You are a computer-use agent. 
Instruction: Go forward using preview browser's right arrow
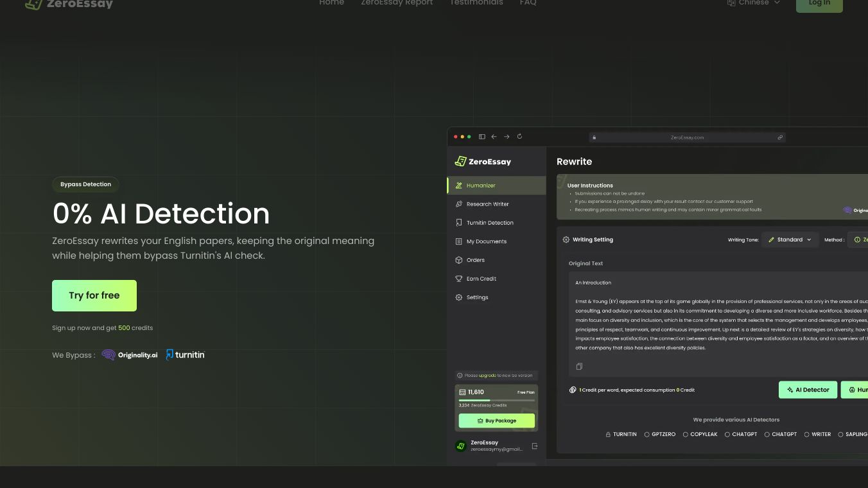tap(507, 137)
